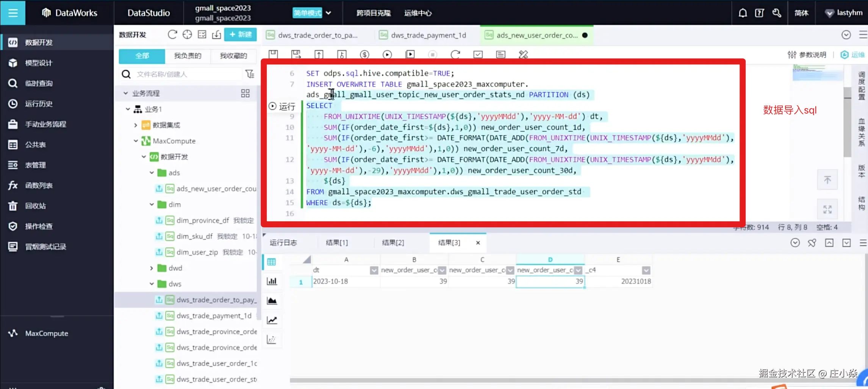Open the hamburger main menu

click(x=13, y=13)
